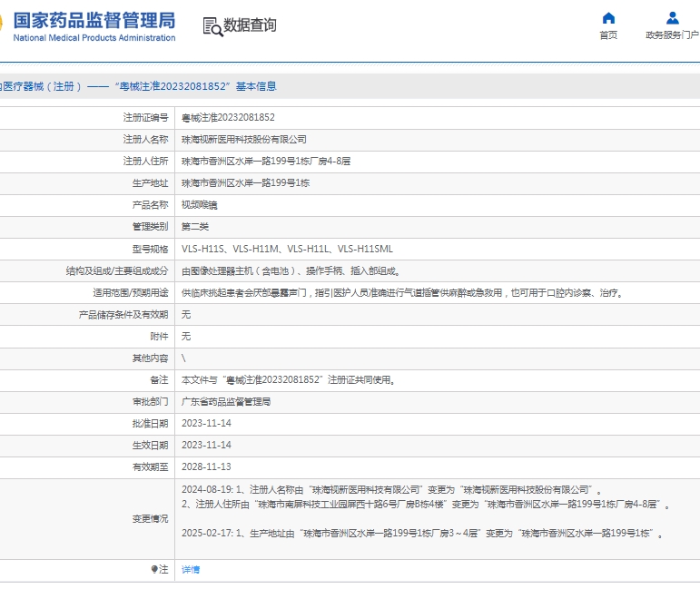Click the 备注 field label
The image size is (700, 589).
pos(159,380)
